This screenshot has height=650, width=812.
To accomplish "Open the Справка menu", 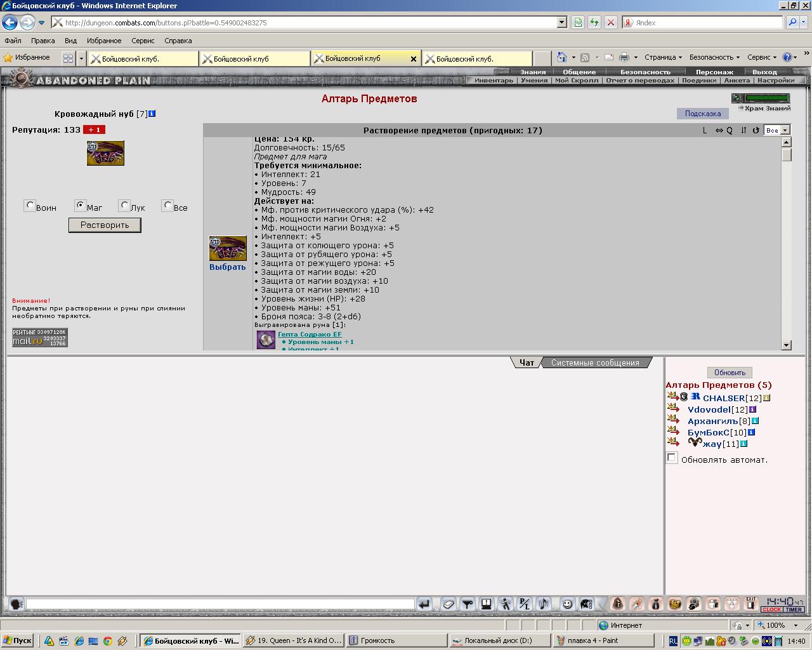I will tap(178, 41).
